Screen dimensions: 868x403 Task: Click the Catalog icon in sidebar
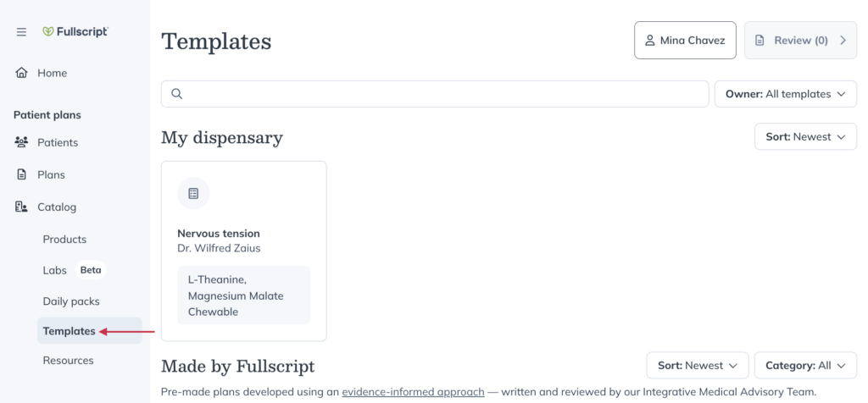[x=21, y=207]
